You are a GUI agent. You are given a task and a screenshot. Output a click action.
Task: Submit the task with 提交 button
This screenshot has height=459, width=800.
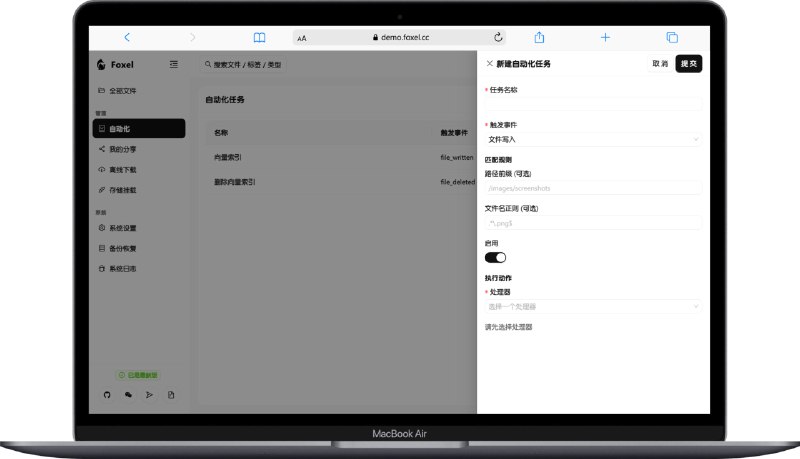tap(688, 64)
